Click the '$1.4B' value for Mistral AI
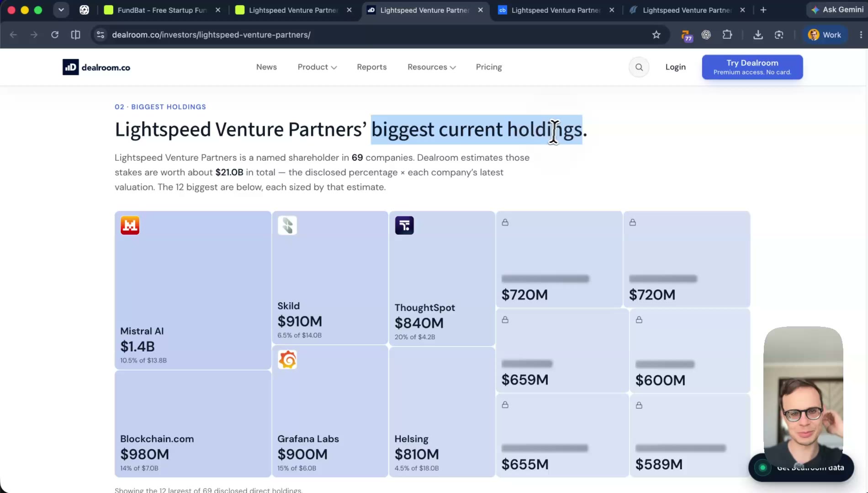 click(138, 346)
